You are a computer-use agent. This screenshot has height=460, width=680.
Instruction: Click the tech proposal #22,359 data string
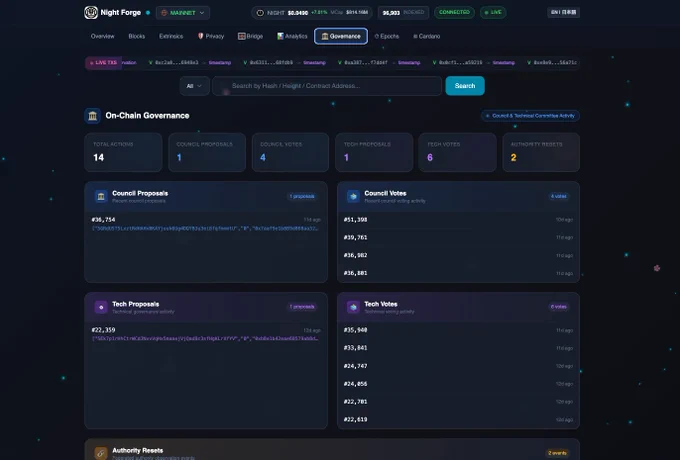tap(205, 339)
